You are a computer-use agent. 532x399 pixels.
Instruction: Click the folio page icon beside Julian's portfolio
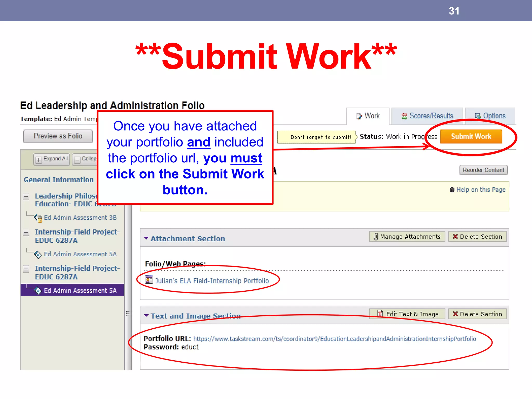(x=149, y=280)
